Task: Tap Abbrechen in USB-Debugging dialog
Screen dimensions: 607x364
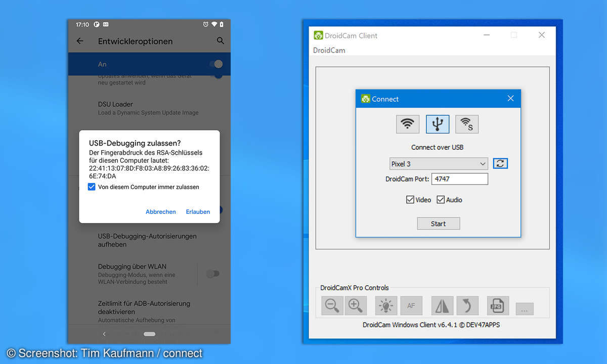Action: point(161,212)
